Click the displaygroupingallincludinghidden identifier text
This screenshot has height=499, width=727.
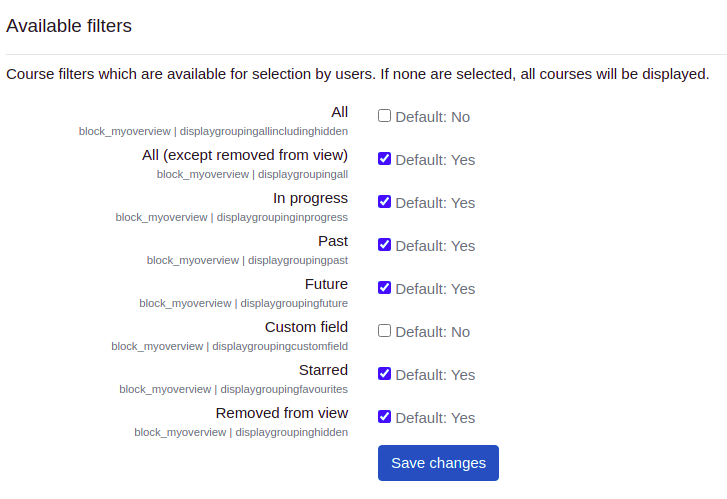coord(264,131)
